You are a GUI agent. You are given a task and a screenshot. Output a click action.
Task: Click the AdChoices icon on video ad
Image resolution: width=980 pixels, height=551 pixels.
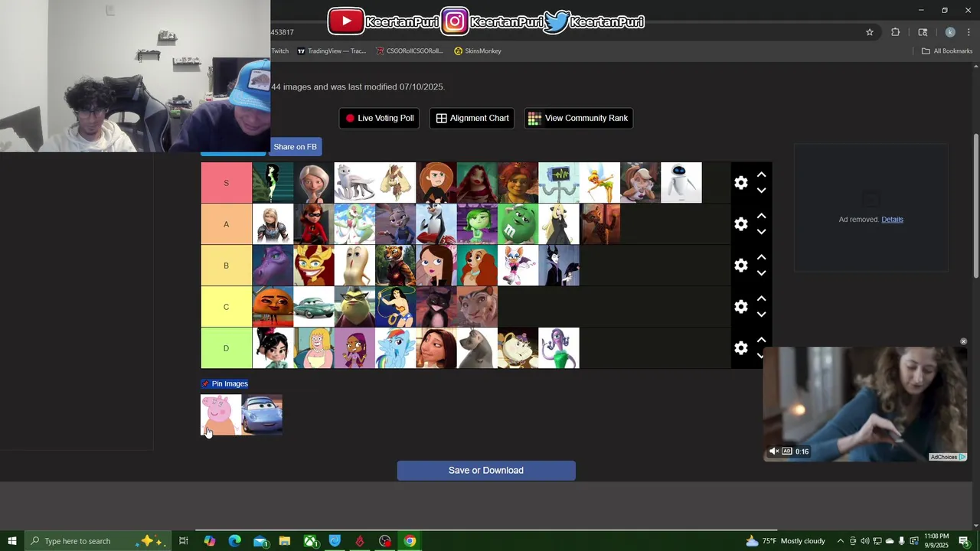click(962, 457)
